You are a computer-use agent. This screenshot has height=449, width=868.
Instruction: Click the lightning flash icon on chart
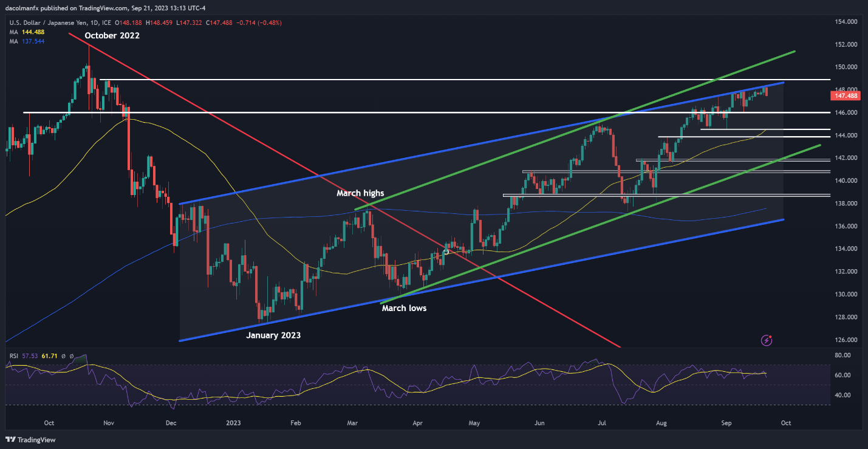[767, 340]
